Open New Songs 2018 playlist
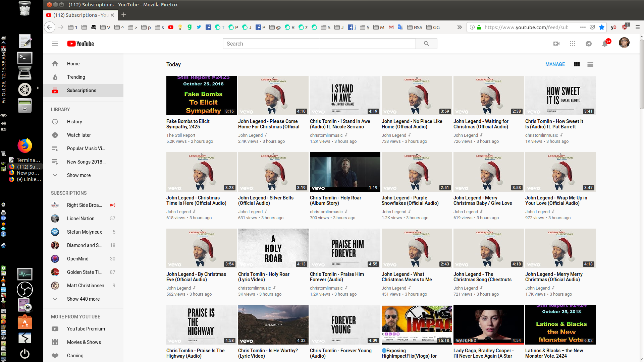 (83, 162)
